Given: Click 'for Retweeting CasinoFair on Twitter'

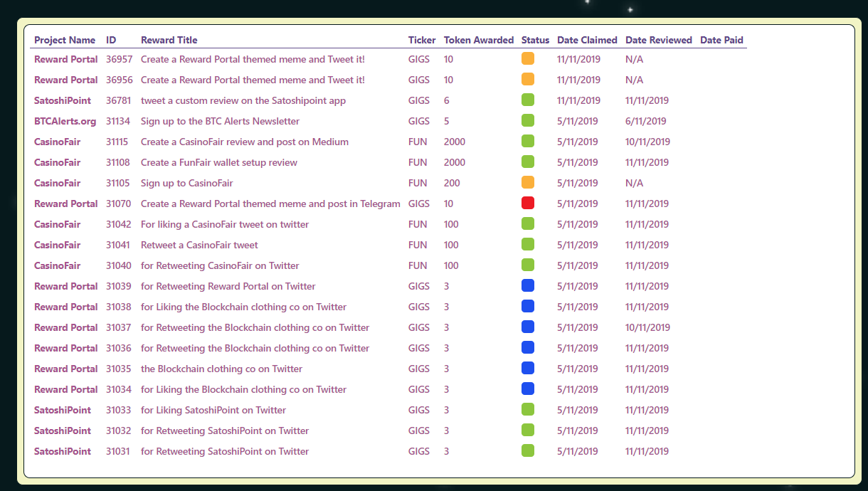Looking at the screenshot, I should pos(220,265).
